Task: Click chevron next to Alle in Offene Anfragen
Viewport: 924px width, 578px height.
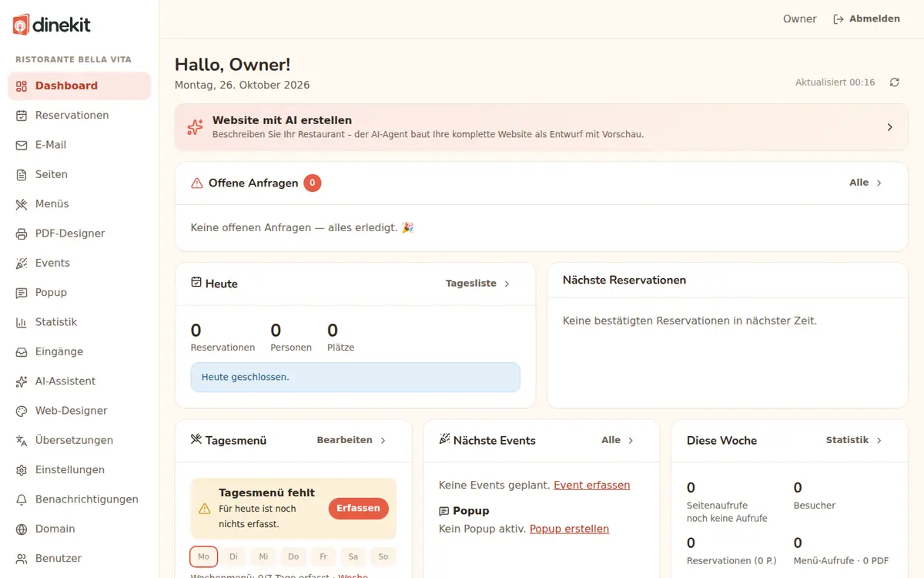Action: [879, 183]
